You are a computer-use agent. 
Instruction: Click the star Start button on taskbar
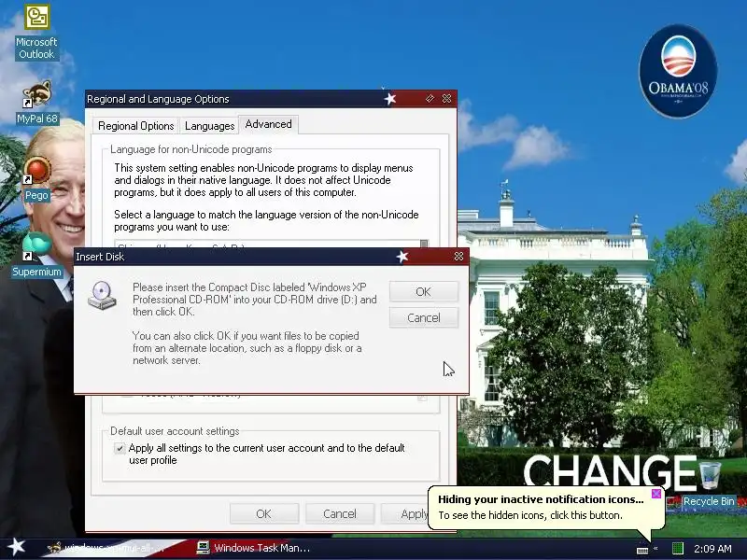pyautogui.click(x=17, y=548)
